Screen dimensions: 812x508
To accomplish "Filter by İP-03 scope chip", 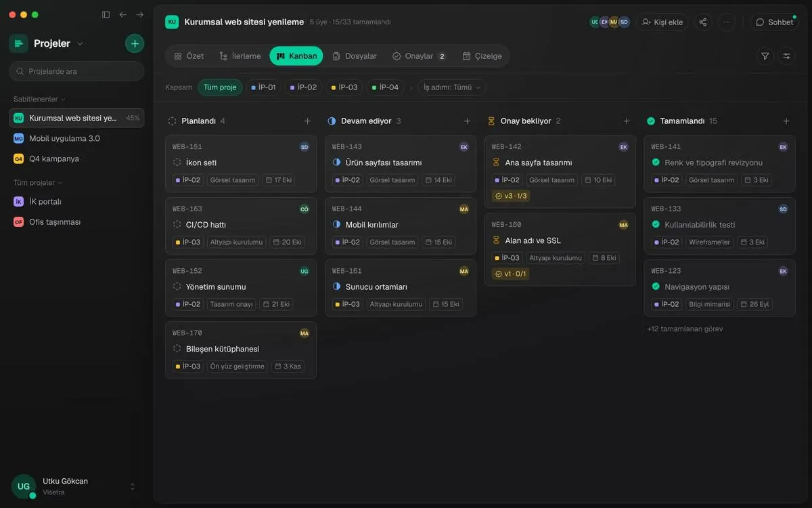I will pos(344,87).
